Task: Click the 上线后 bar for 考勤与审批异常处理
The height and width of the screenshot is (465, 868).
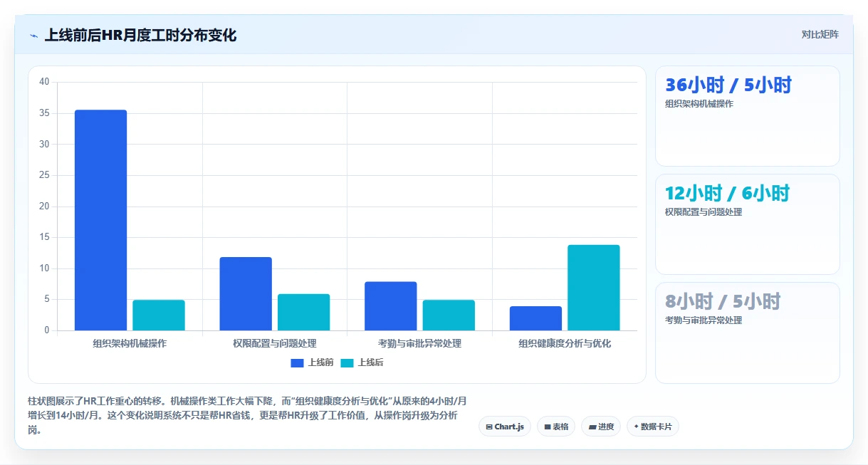Action: click(x=449, y=315)
